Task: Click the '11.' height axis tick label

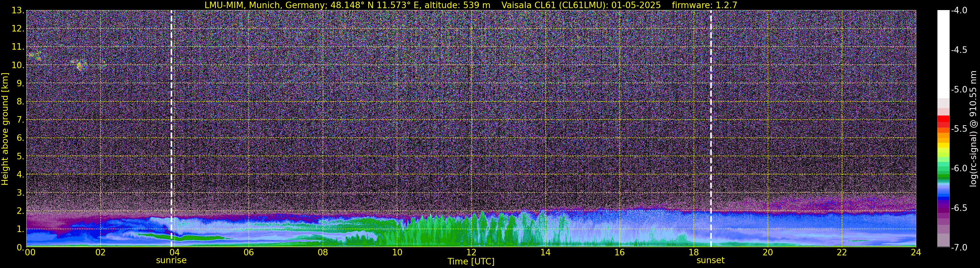Action: 18,47
